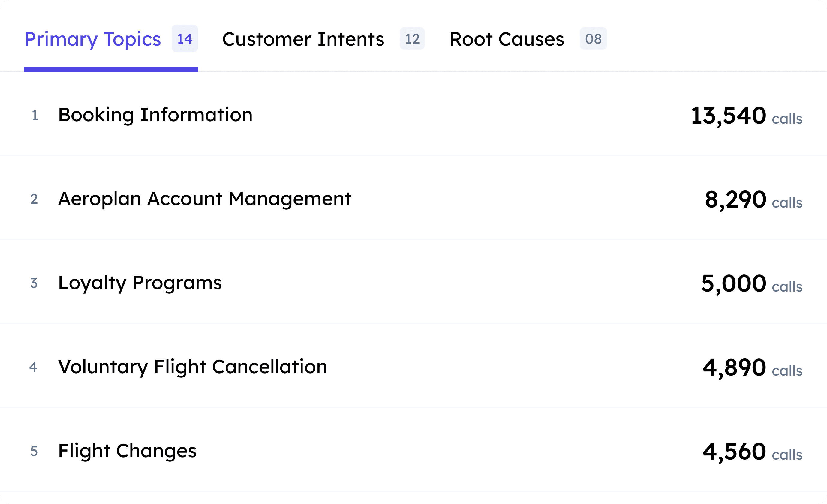
Task: Click rank number 2 beside Aeroplan
Action: [x=34, y=199]
